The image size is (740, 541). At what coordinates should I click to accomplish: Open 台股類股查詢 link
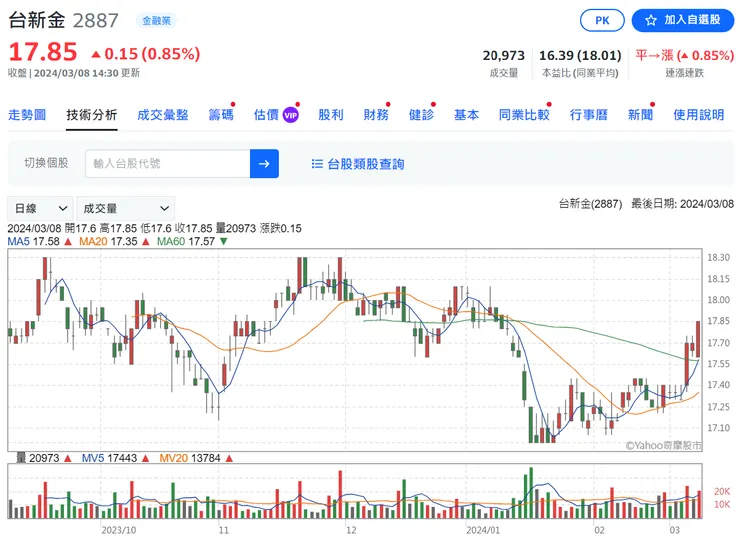[366, 164]
